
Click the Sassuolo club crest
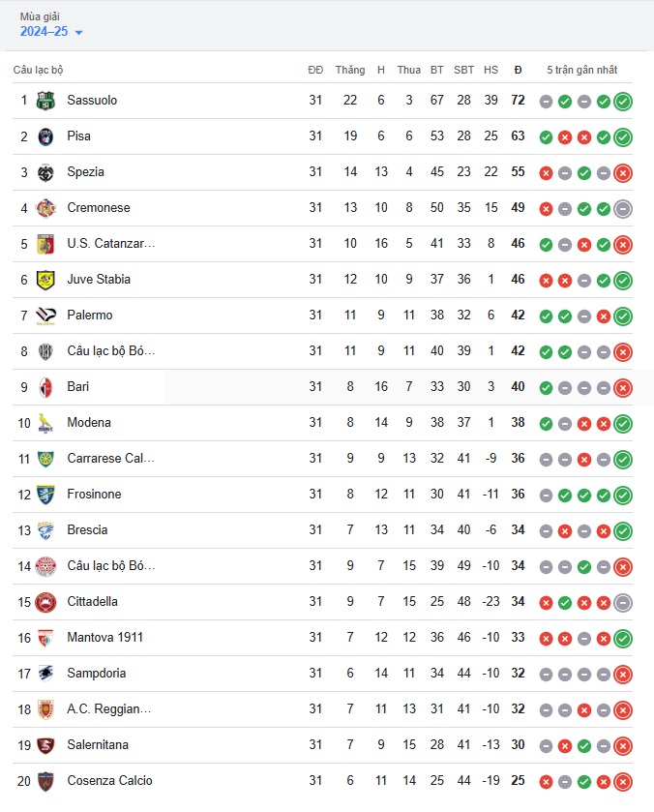coord(45,101)
